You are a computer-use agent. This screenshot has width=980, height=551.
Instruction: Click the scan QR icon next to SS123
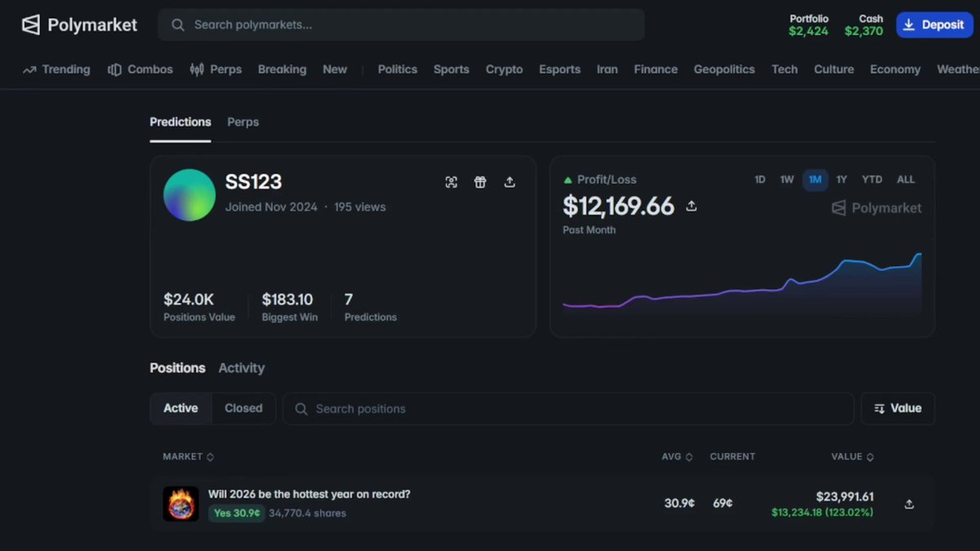[x=451, y=182]
